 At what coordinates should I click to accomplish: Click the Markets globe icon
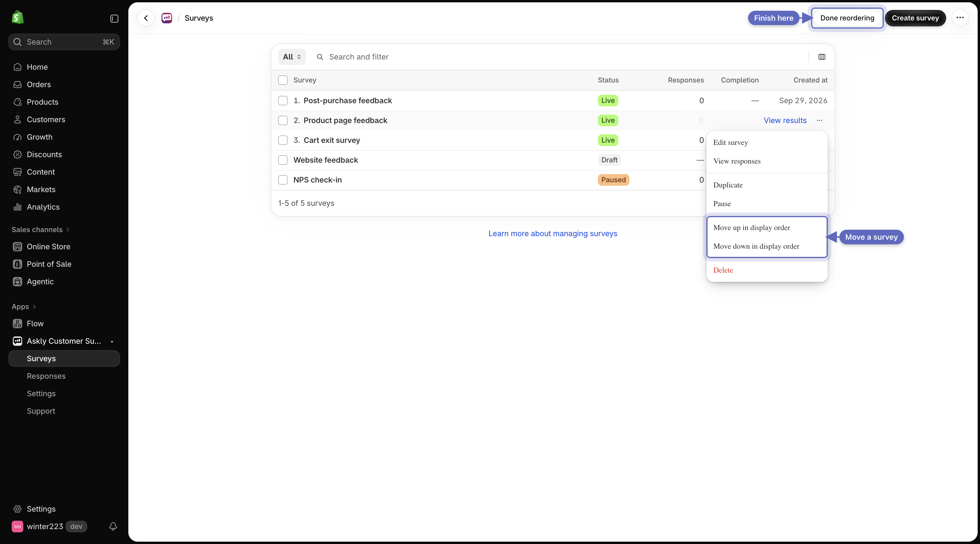pos(17,189)
